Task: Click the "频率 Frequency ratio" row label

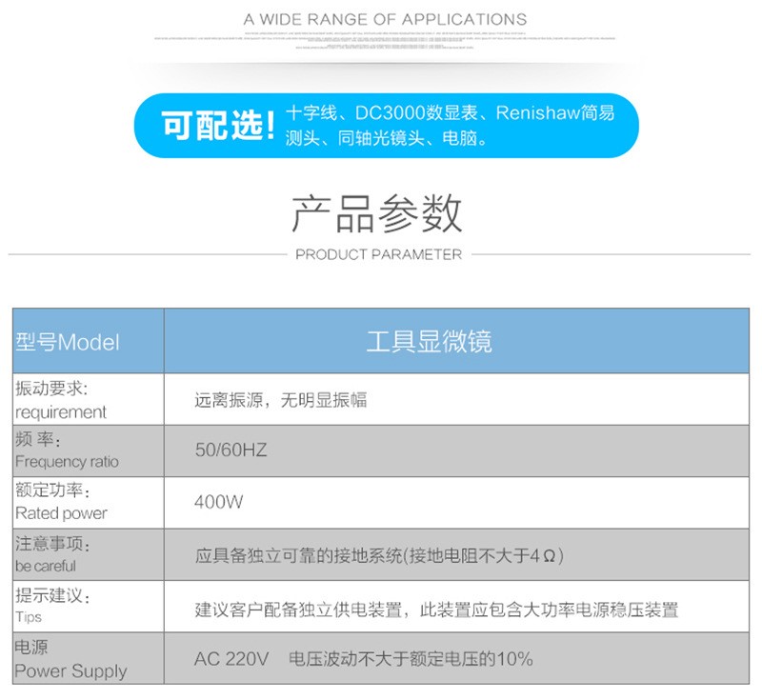Action: 67,450
